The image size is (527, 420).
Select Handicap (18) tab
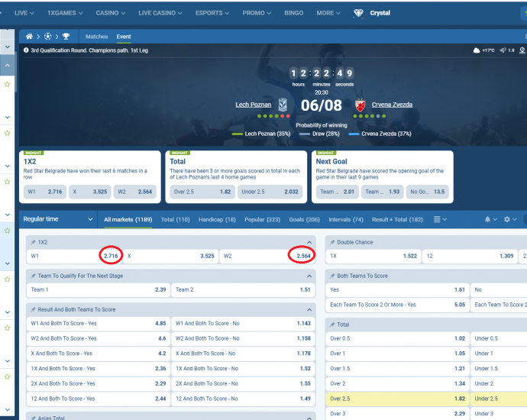point(217,219)
